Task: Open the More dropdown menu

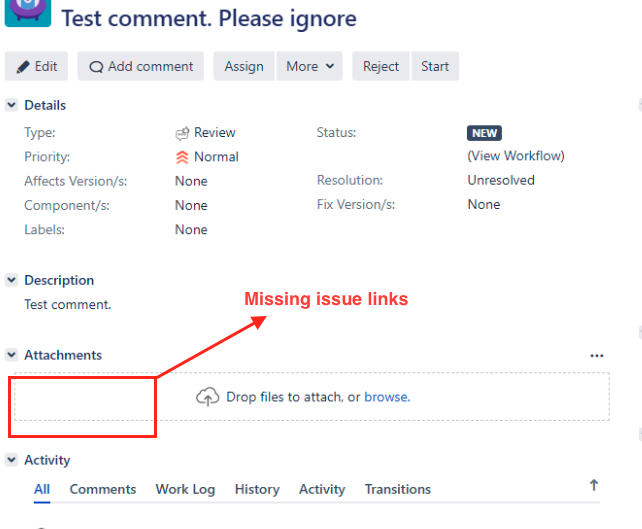Action: tap(310, 66)
